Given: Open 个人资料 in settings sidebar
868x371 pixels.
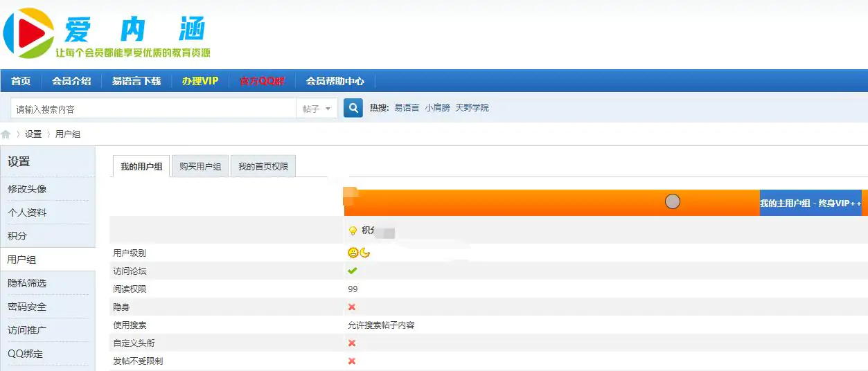Looking at the screenshot, I should pyautogui.click(x=28, y=212).
